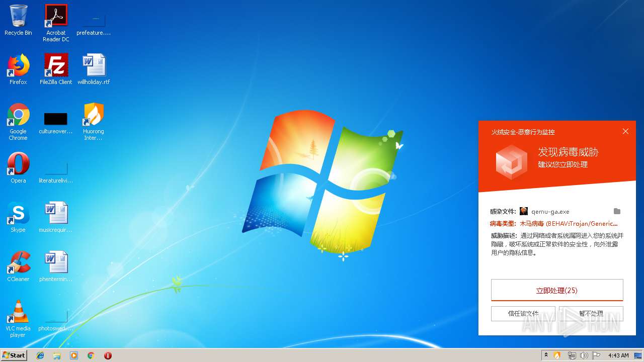Click the 信任该文件 trust file button

(x=523, y=313)
